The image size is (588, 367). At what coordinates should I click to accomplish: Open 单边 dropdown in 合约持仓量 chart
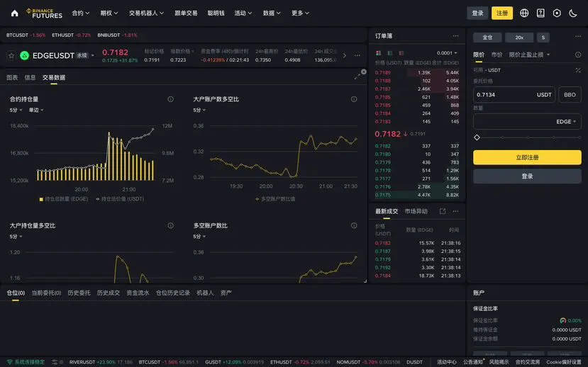coord(36,110)
